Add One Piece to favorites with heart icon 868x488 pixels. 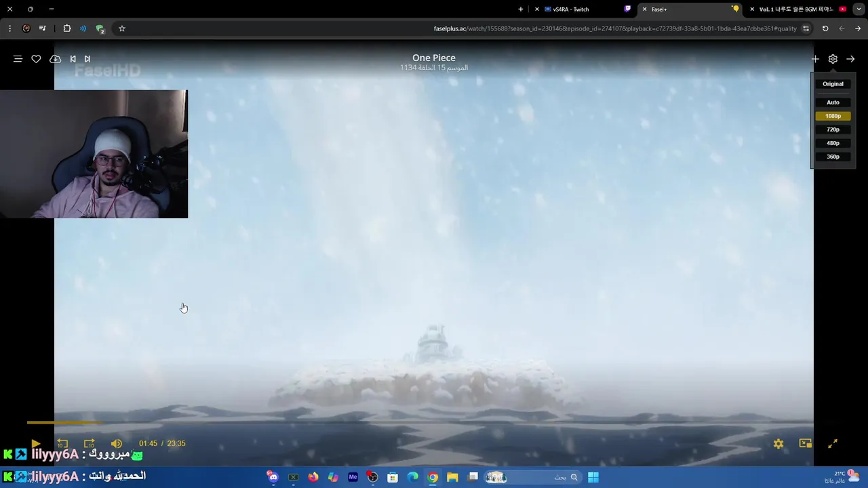[x=36, y=59]
